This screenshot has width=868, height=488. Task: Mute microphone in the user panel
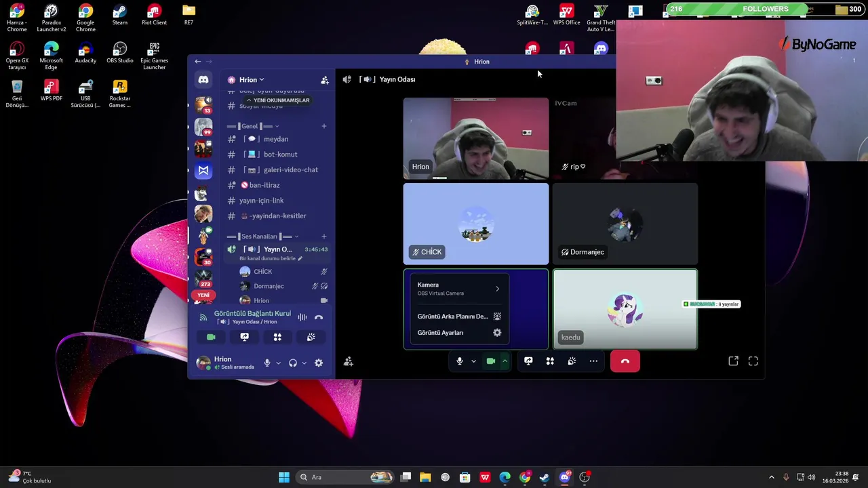[x=267, y=363]
